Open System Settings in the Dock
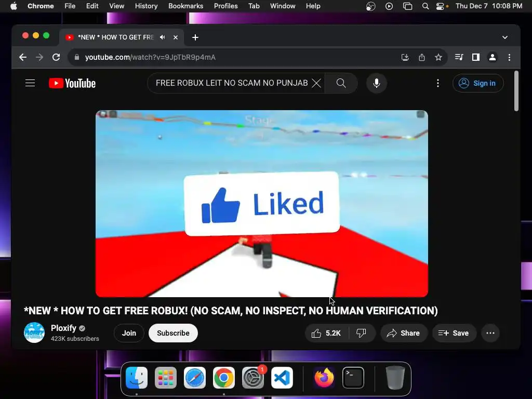The width and height of the screenshot is (532, 399). [253, 378]
